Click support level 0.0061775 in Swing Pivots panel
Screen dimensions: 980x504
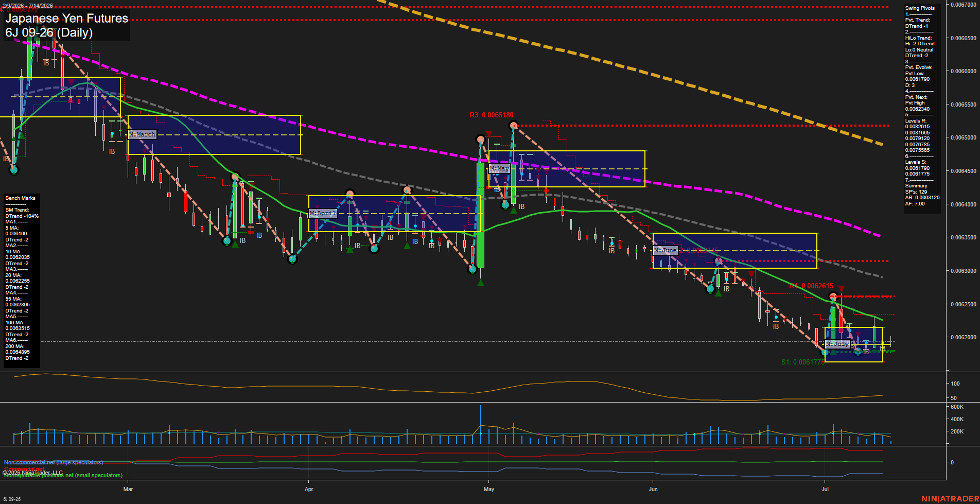click(918, 174)
